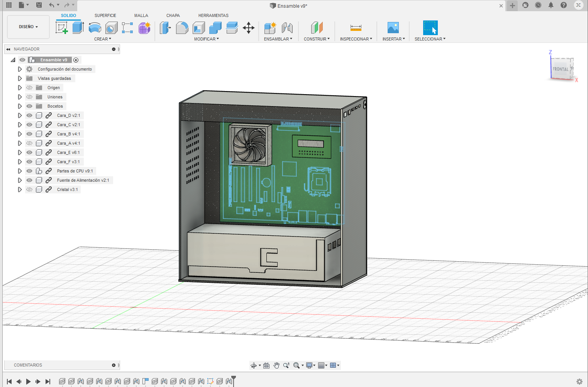Click the Move/Copy arrows icon

click(x=249, y=28)
